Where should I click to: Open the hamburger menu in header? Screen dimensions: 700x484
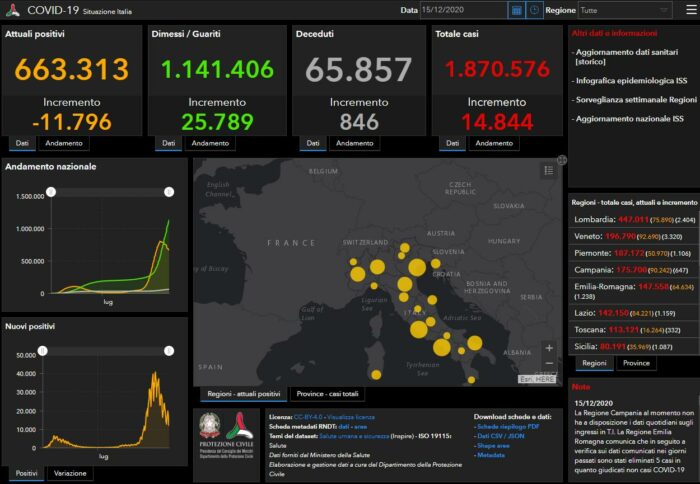pyautogui.click(x=688, y=10)
